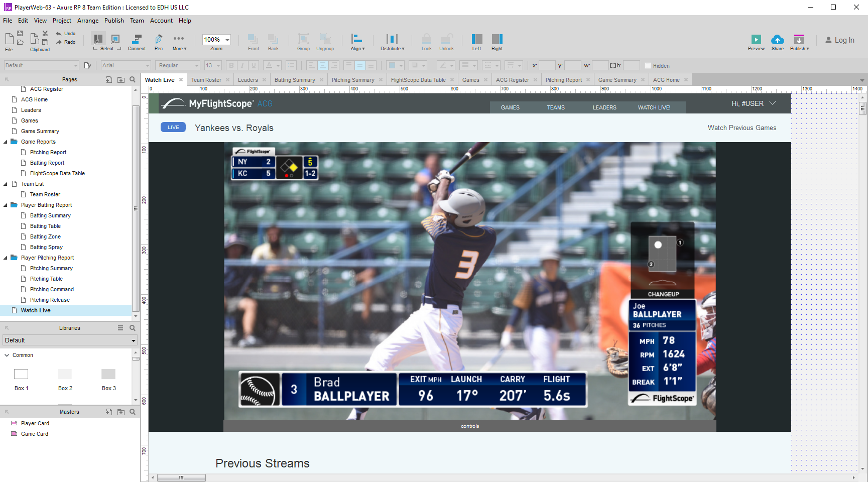Click the horizontal canvas scrollbar

click(181, 477)
